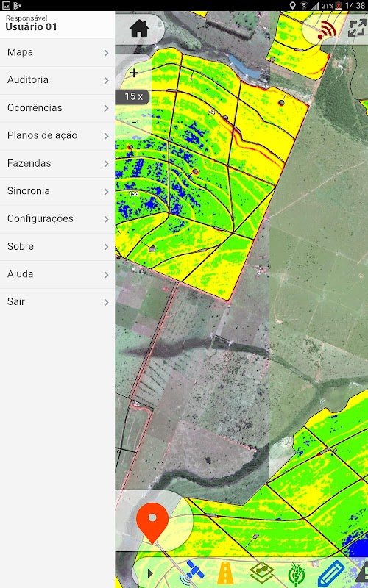The image size is (368, 588).
Task: Open Ocorrências from the side menu
Action: 57,108
